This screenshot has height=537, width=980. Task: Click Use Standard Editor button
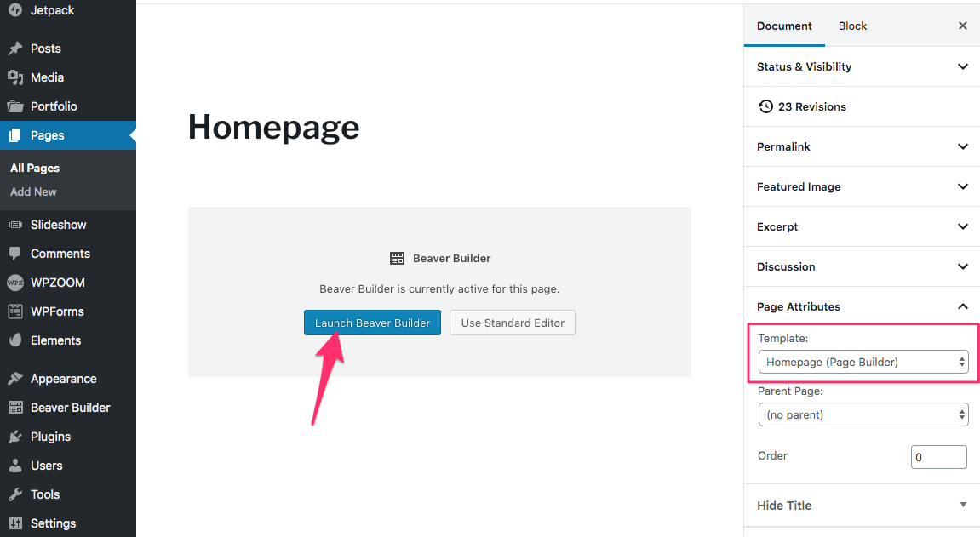pos(513,323)
